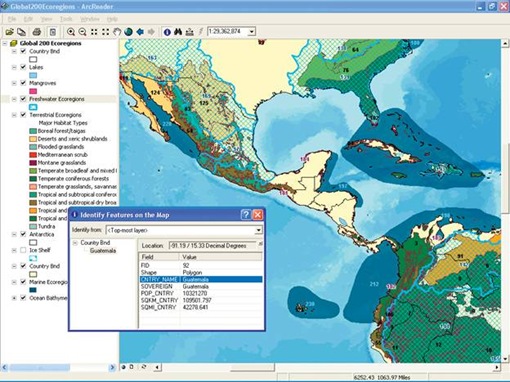
Task: Open the Identify from layer dropdown
Action: tap(259, 230)
